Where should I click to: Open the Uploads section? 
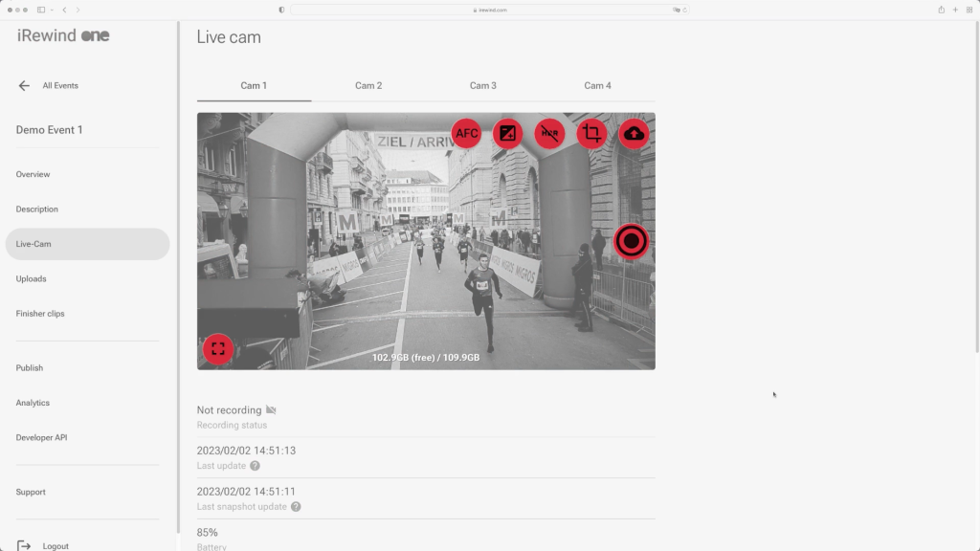32,278
